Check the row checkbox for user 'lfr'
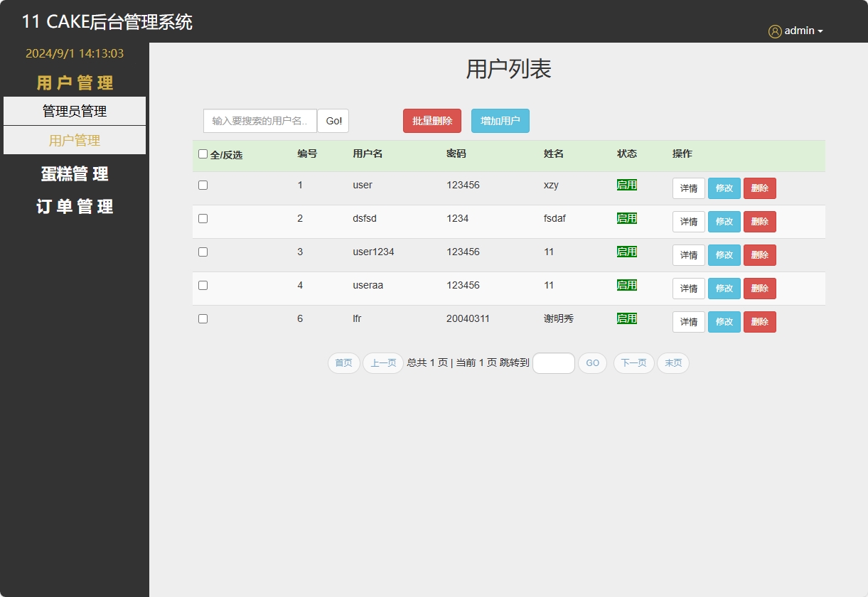This screenshot has height=597, width=868. (x=203, y=318)
